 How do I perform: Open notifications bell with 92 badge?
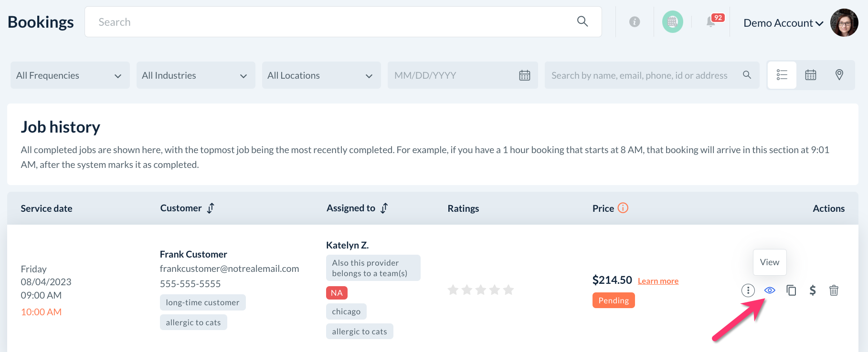click(x=711, y=22)
